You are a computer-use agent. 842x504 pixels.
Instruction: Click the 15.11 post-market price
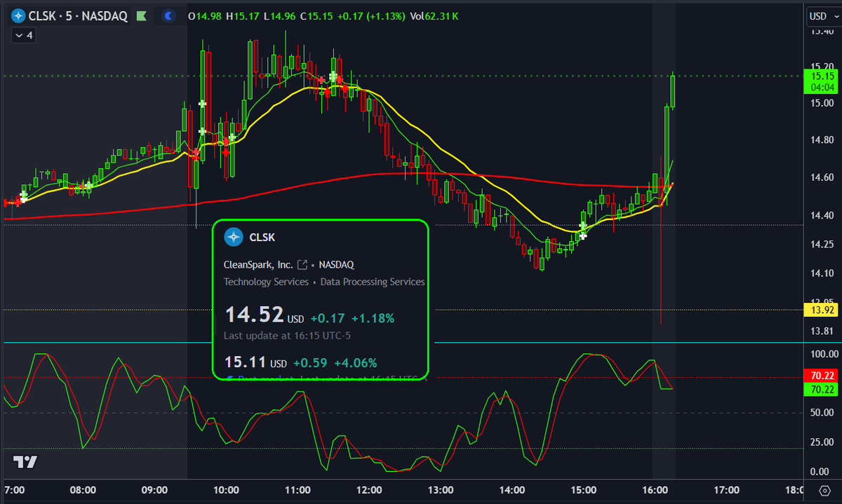click(x=246, y=362)
